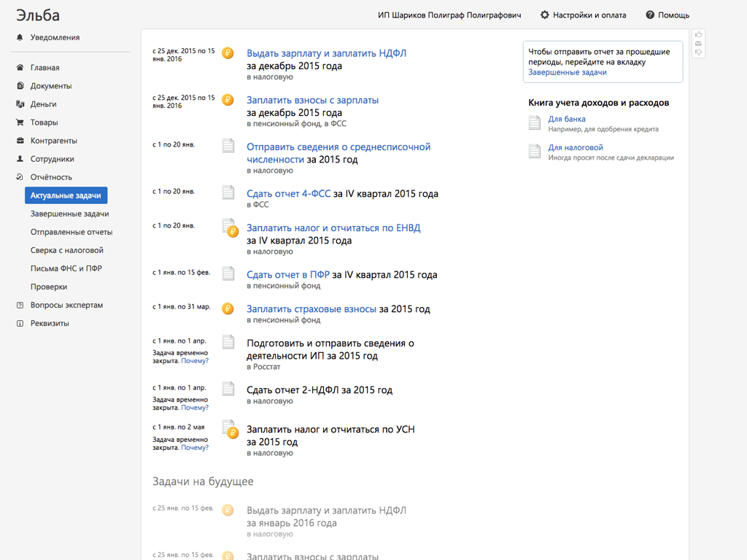Click the Книга учета доходов и расходов heading
The width and height of the screenshot is (747, 560).
(599, 103)
